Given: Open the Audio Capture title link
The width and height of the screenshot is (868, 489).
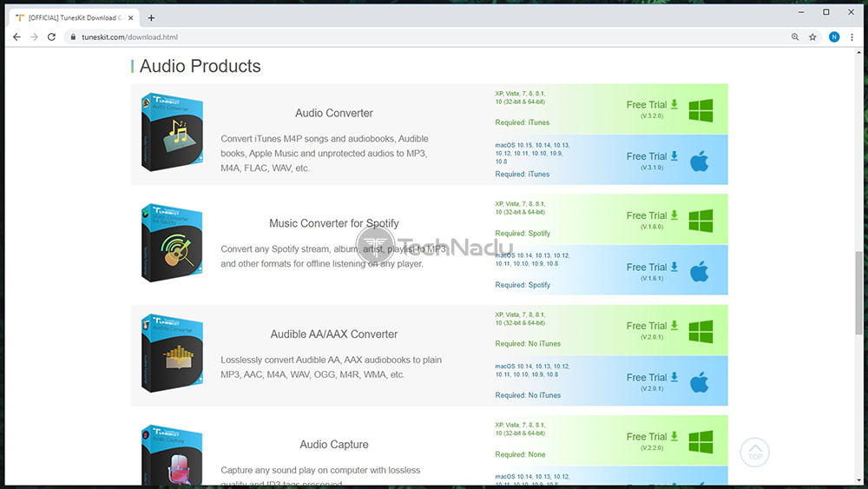Looking at the screenshot, I should 334,444.
